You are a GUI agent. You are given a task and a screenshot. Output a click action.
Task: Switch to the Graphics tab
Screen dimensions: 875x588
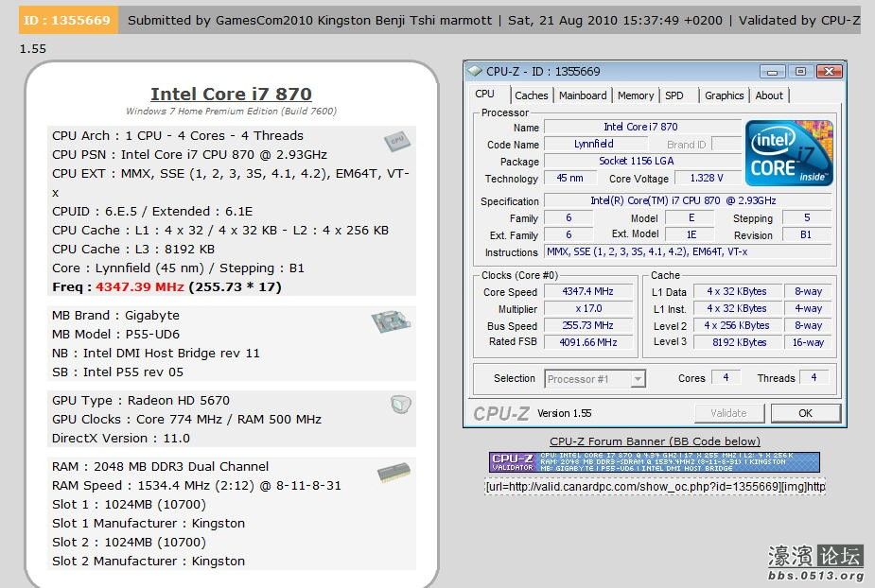(x=724, y=95)
